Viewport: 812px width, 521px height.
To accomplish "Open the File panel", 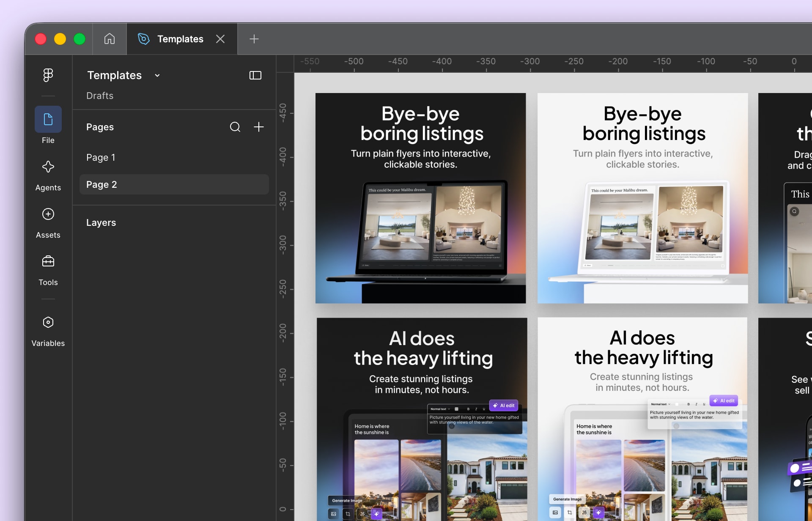I will (48, 125).
